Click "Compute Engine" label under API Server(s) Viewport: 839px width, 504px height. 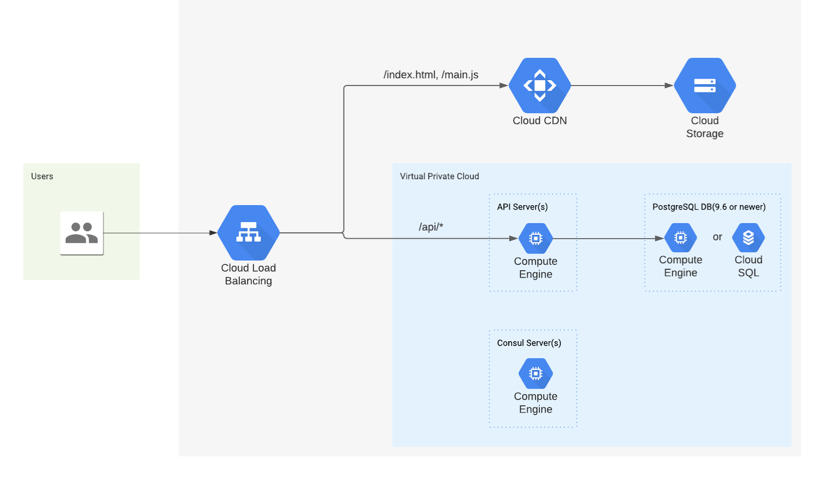(x=536, y=268)
